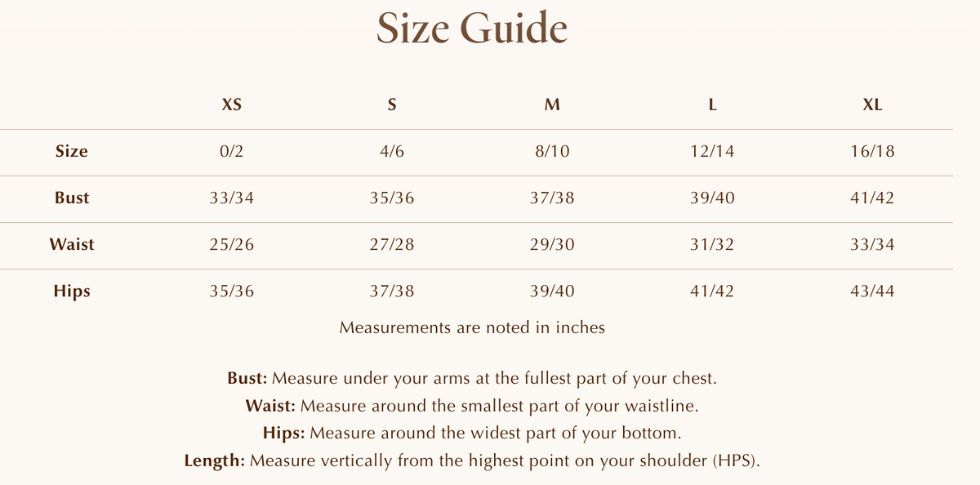Select the M column header

point(552,105)
